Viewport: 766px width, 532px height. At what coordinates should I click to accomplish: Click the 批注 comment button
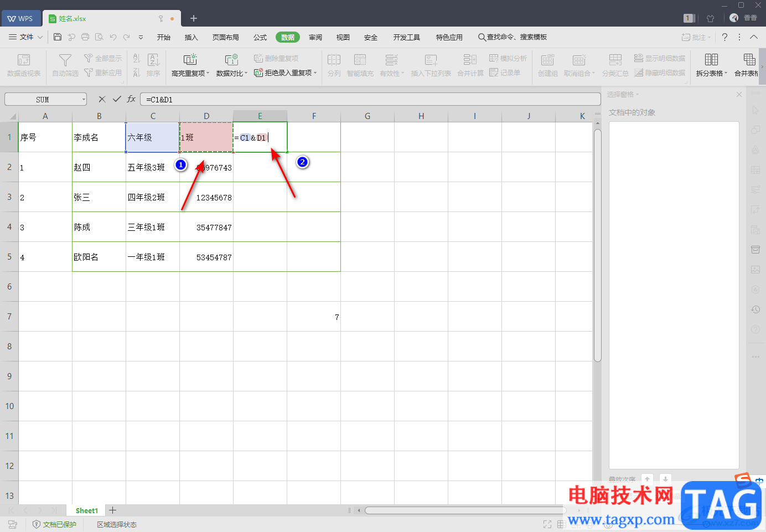(696, 37)
